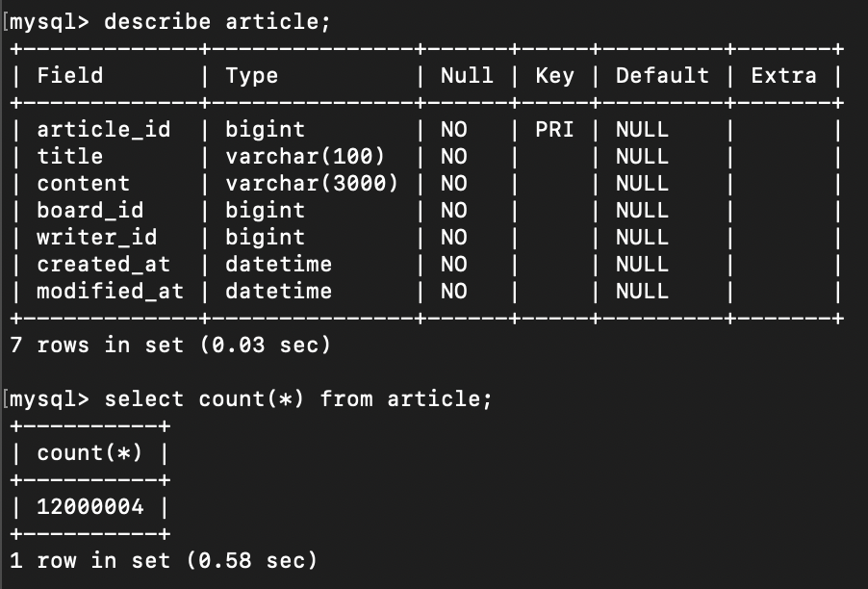Image resolution: width=868 pixels, height=589 pixels.
Task: Click the writer_id field name
Action: (x=97, y=238)
